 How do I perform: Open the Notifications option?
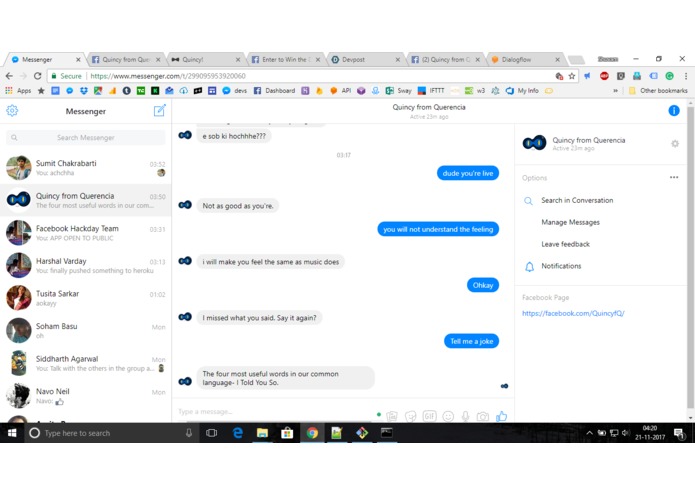[561, 266]
